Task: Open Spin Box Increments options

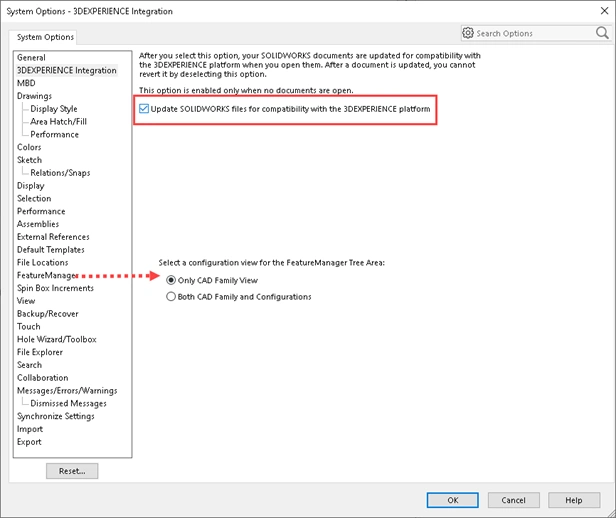Action: tap(55, 288)
